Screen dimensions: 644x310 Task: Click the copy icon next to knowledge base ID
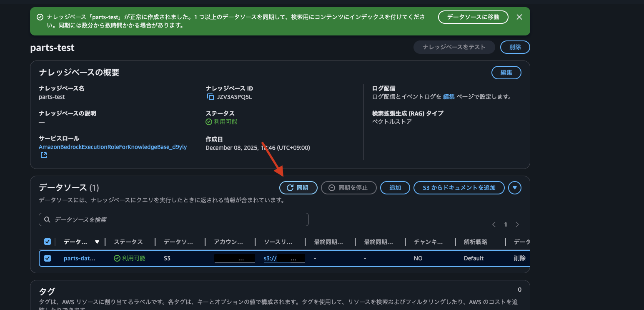(210, 96)
